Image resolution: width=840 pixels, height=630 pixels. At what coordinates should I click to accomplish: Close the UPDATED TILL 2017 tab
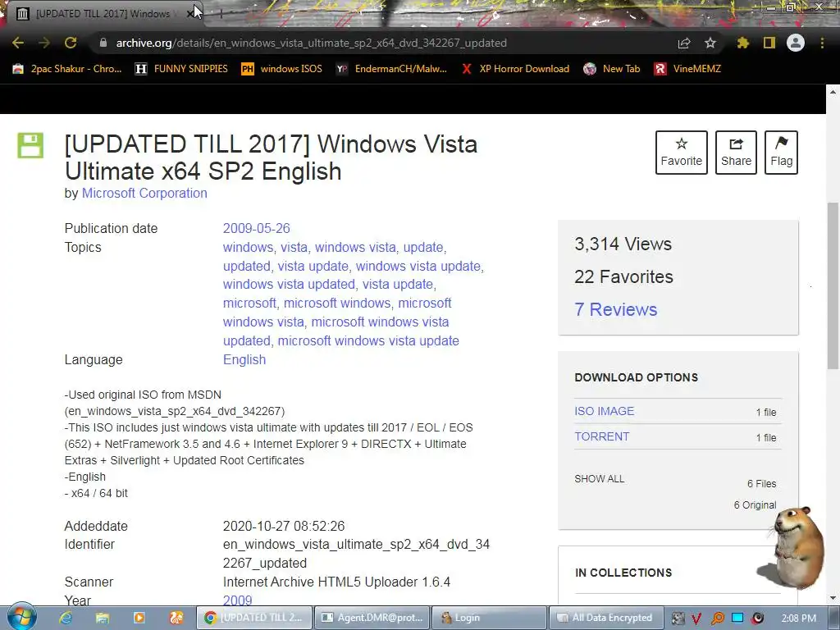pos(189,14)
